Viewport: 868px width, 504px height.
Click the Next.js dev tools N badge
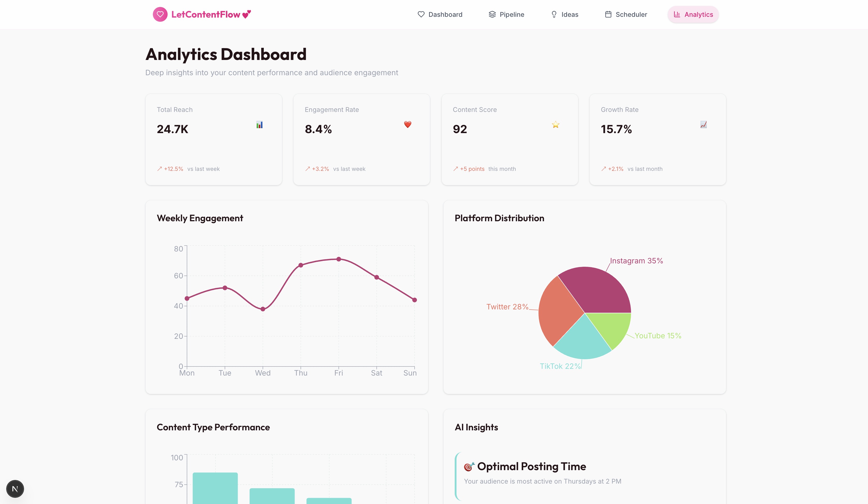pos(15,488)
